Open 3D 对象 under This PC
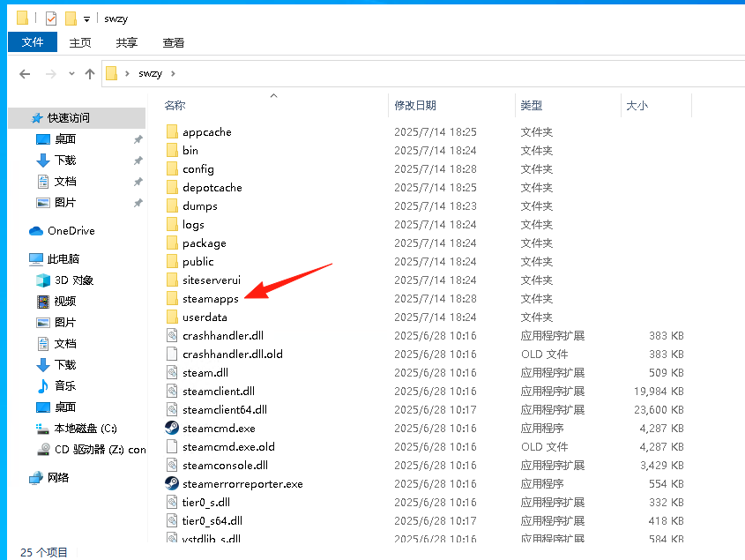 [x=74, y=280]
